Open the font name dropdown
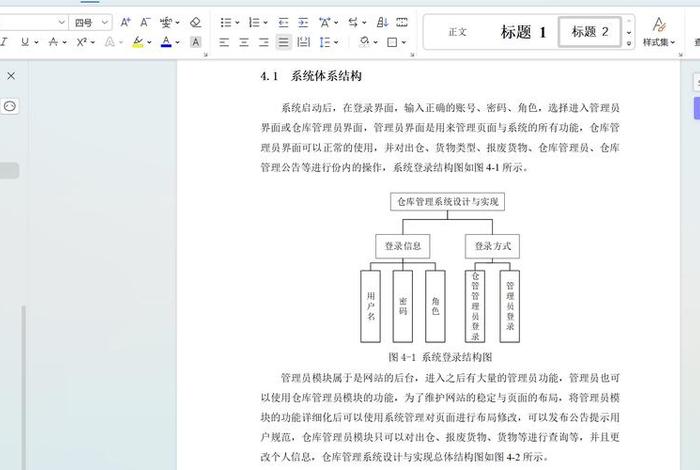The image size is (700, 470). [x=62, y=22]
